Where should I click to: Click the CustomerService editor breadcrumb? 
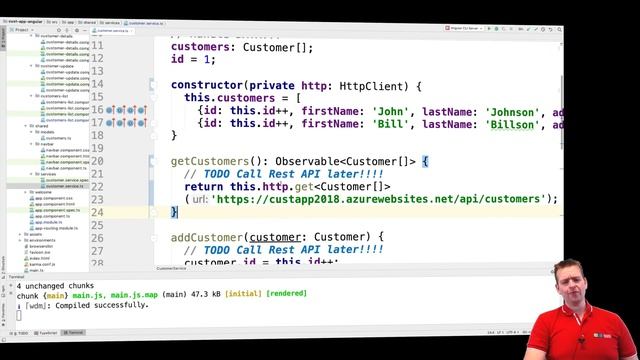click(x=171, y=268)
